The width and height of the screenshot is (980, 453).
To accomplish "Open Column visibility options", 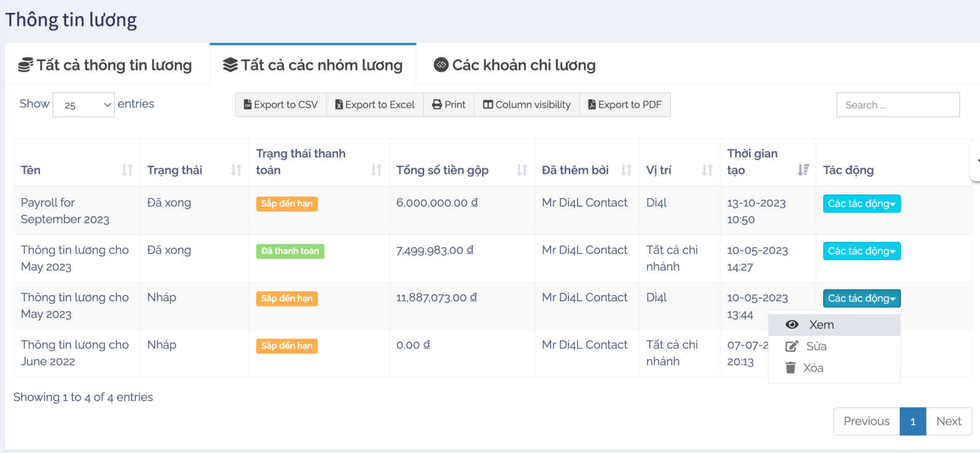I will point(527,105).
